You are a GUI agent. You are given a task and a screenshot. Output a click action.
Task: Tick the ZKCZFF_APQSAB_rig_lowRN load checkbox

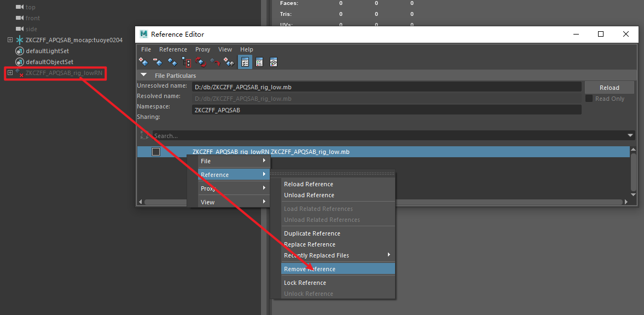(x=156, y=152)
